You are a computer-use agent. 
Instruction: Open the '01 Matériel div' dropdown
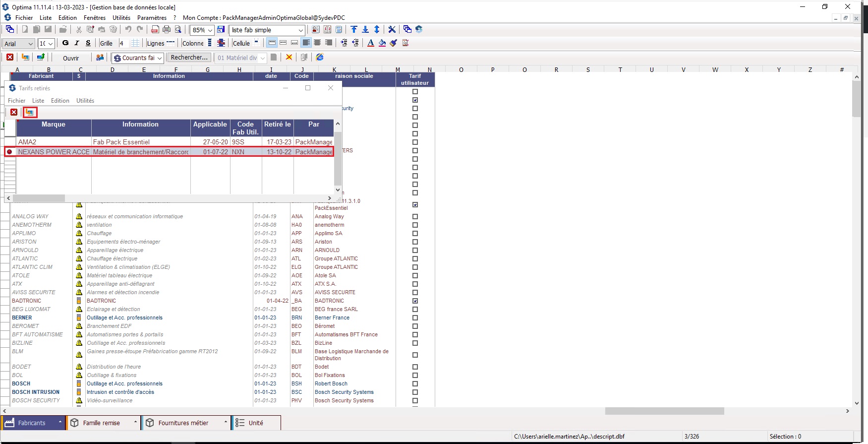click(263, 58)
